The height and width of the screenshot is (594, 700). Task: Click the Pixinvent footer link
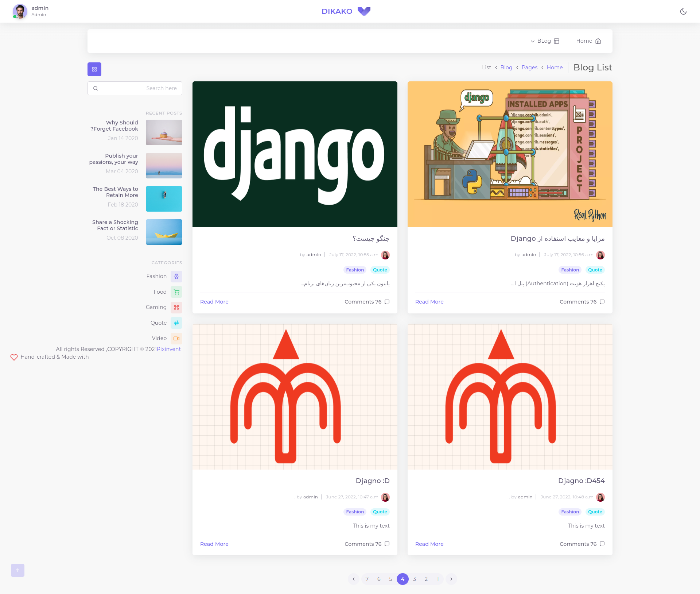(x=169, y=349)
